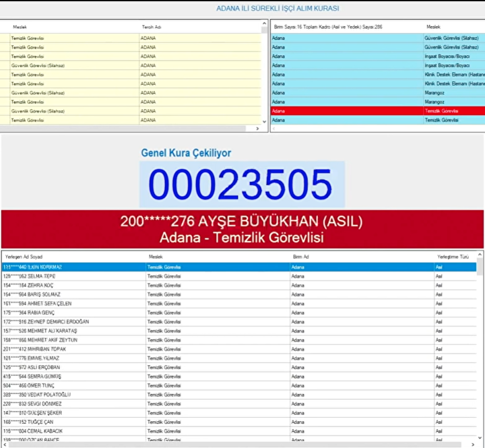
Task: Click the drawn number 00023505 display
Action: [x=243, y=184]
